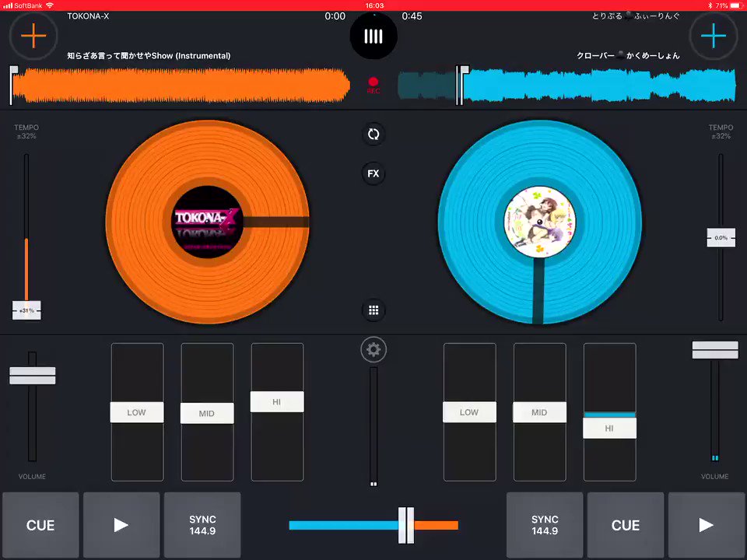
Task: Click the left deck LOW EQ fader
Action: click(137, 412)
